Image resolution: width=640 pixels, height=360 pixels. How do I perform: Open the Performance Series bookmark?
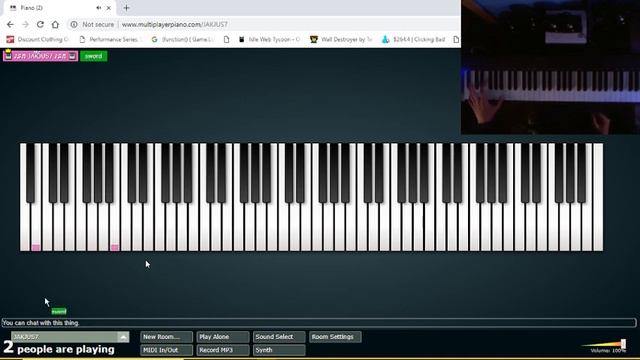coord(111,39)
